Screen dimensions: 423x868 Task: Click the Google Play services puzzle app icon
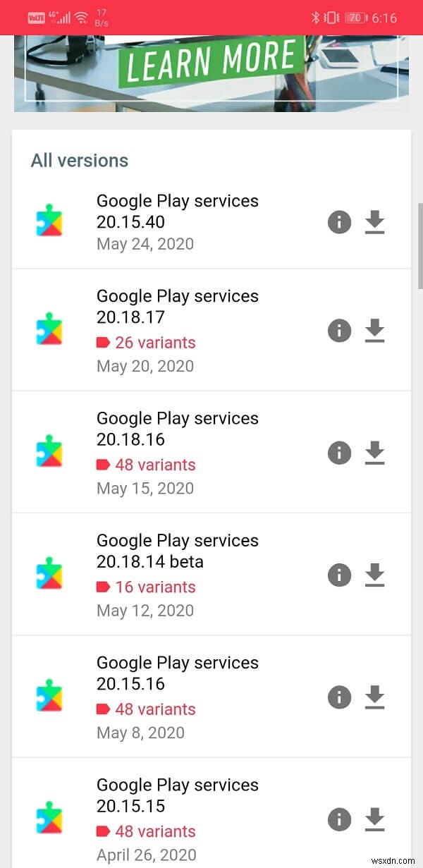(x=49, y=223)
